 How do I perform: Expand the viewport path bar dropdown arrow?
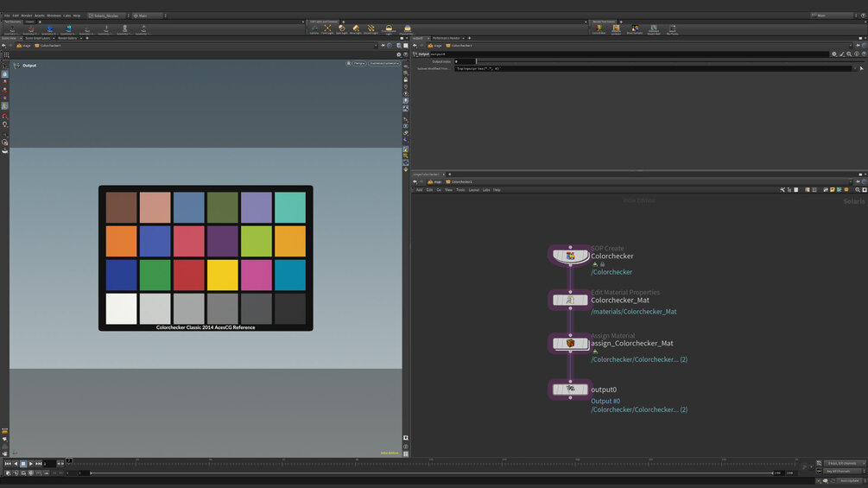coord(376,46)
